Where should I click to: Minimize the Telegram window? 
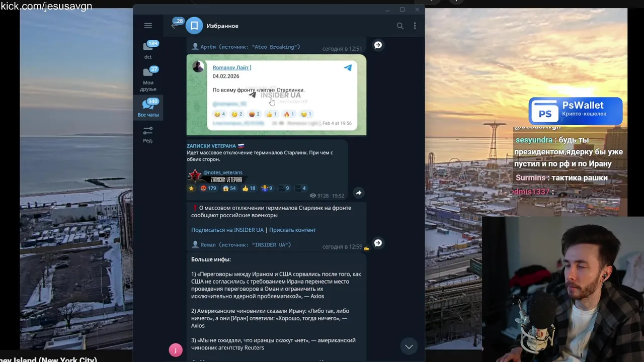(x=387, y=10)
